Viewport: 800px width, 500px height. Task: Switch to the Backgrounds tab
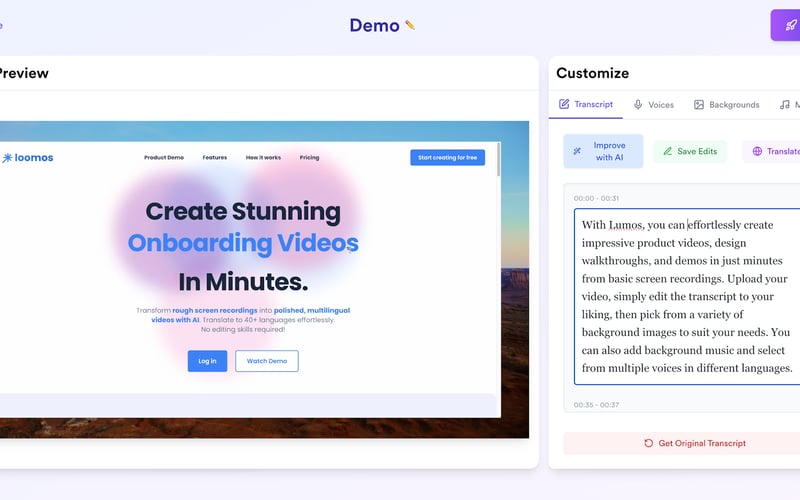[x=727, y=105]
